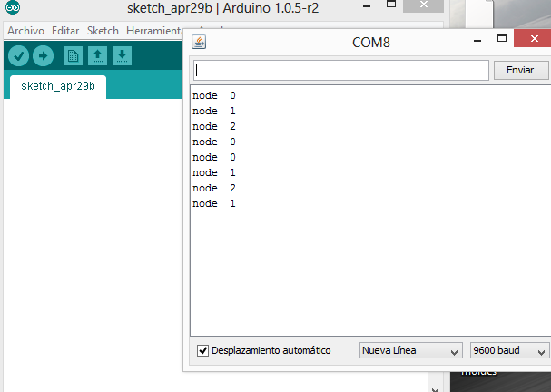551x392 pixels.
Task: Save the sketch with the down-arrow Save icon
Action: tap(122, 56)
